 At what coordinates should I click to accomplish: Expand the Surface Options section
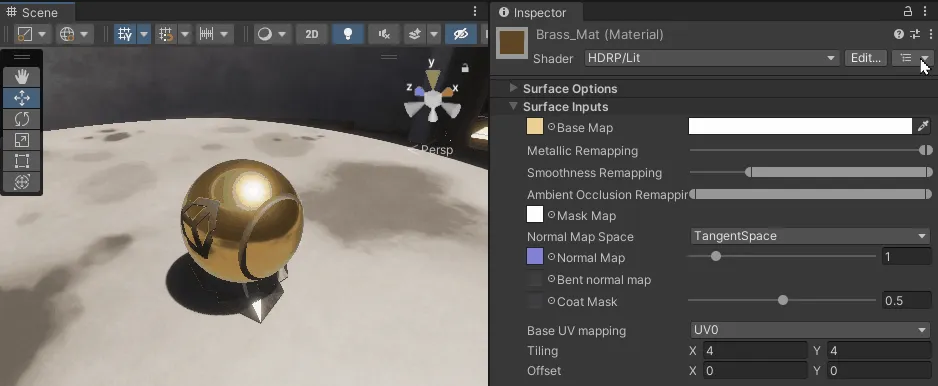(513, 89)
